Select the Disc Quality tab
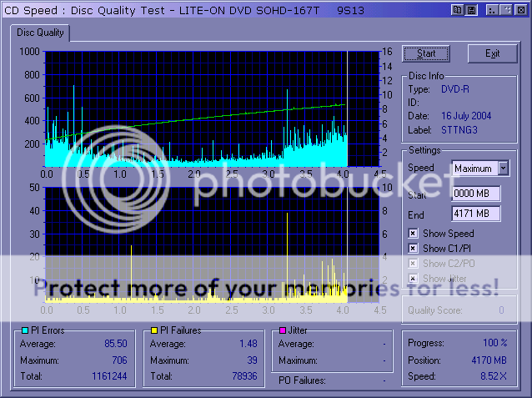 pyautogui.click(x=40, y=33)
